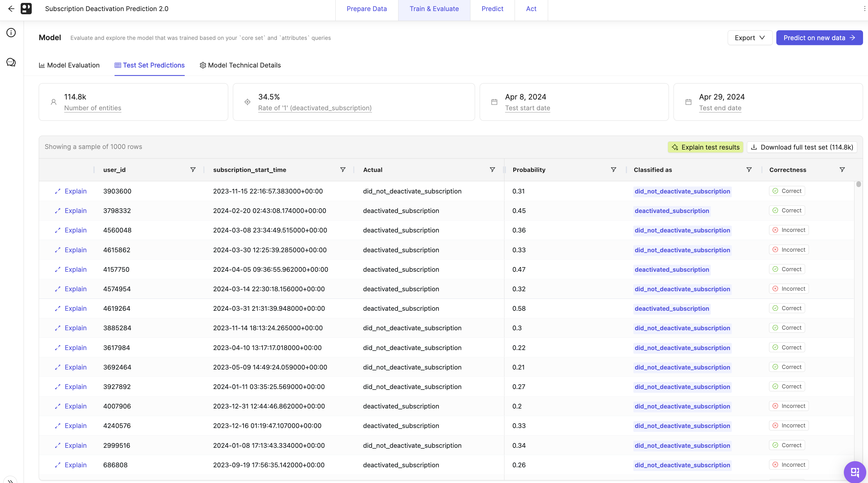
Task: Click Explain test results button
Action: tap(705, 147)
